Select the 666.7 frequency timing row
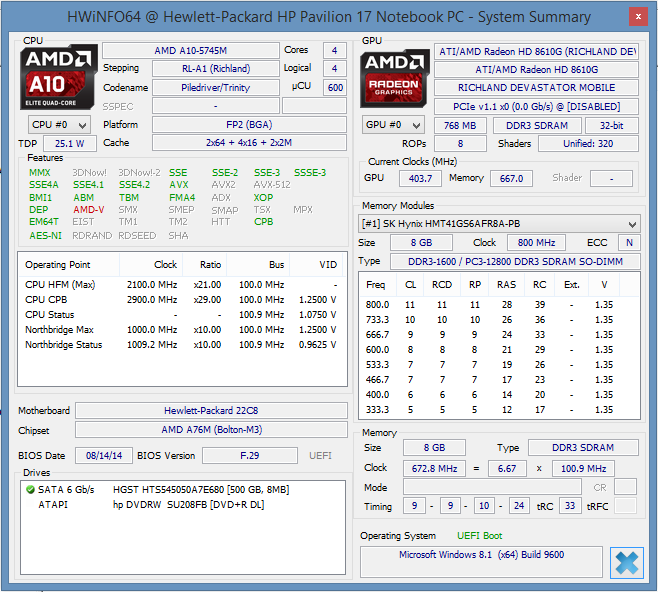The height and width of the screenshot is (592, 658). (x=499, y=334)
